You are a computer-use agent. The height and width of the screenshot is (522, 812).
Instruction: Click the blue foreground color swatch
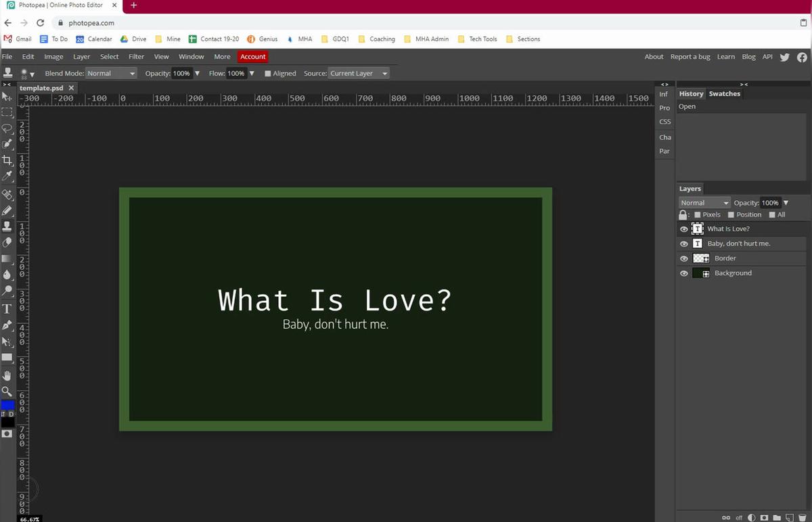7,405
